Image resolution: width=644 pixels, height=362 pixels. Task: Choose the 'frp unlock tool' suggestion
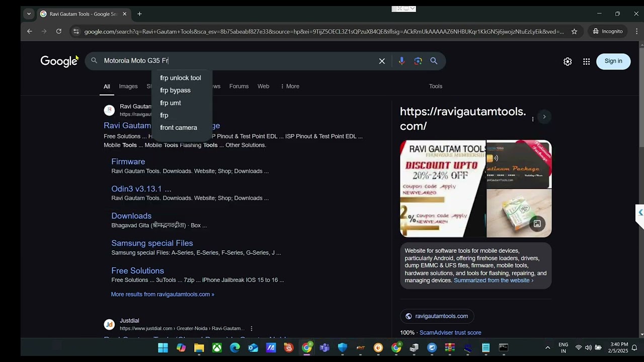coord(181,78)
